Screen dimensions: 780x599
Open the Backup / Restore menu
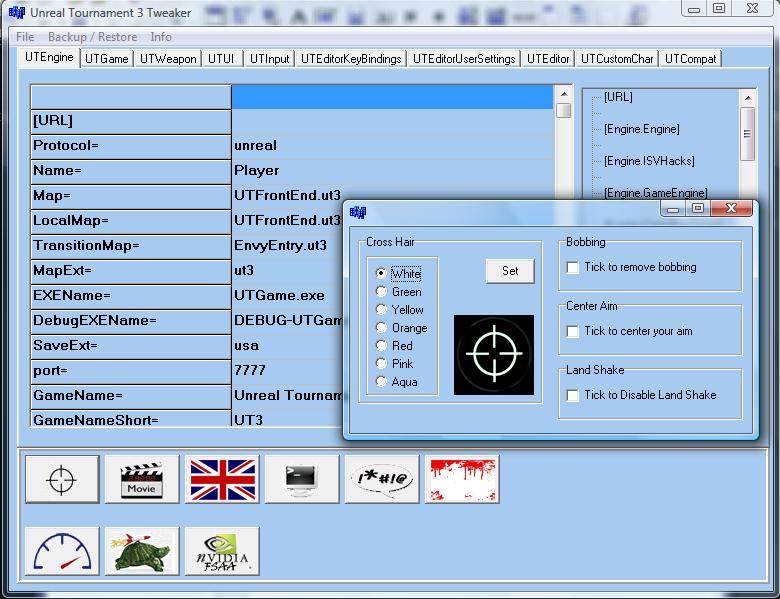[93, 37]
